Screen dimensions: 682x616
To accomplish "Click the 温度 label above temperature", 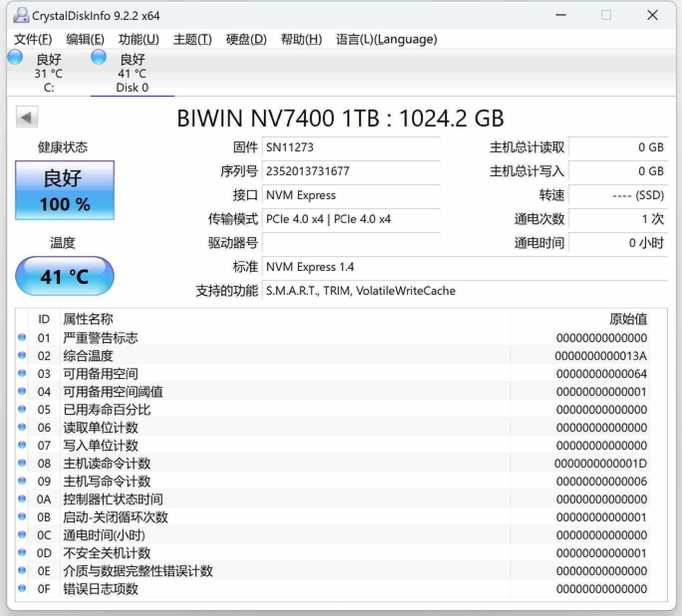I will pyautogui.click(x=62, y=243).
